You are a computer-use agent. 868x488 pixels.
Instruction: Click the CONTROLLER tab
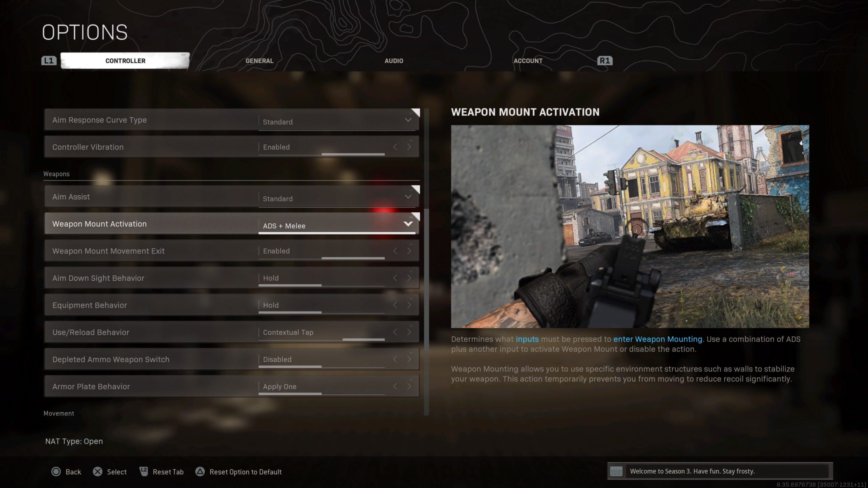coord(125,60)
